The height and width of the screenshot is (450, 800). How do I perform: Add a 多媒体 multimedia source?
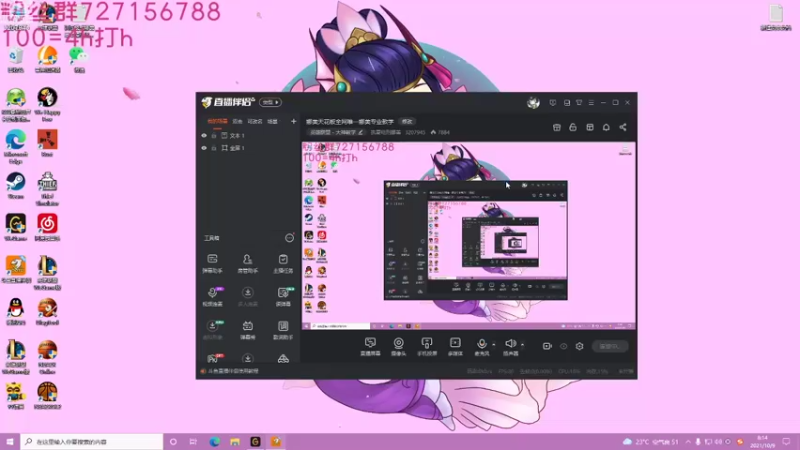pyautogui.click(x=455, y=346)
